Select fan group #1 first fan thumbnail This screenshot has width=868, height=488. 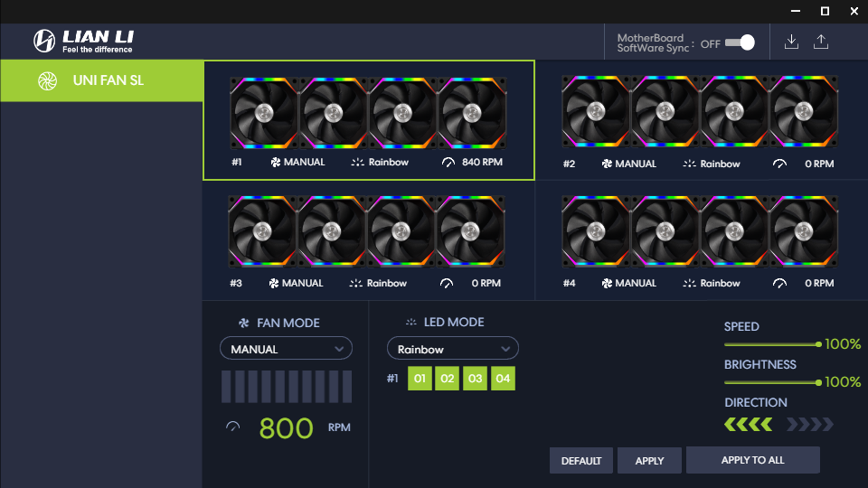[264, 114]
